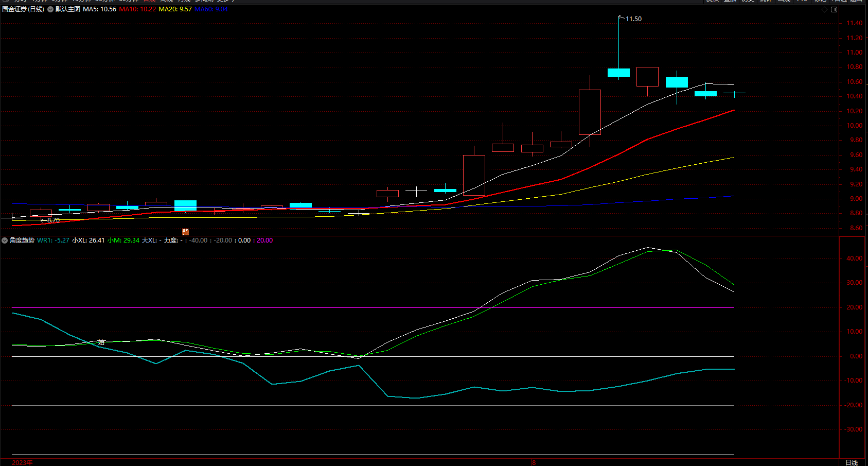Click the red MA10 legend label

pyautogui.click(x=137, y=9)
